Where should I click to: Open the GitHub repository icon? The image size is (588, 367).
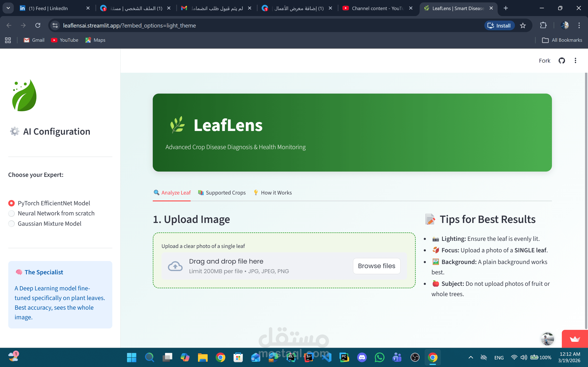point(562,61)
